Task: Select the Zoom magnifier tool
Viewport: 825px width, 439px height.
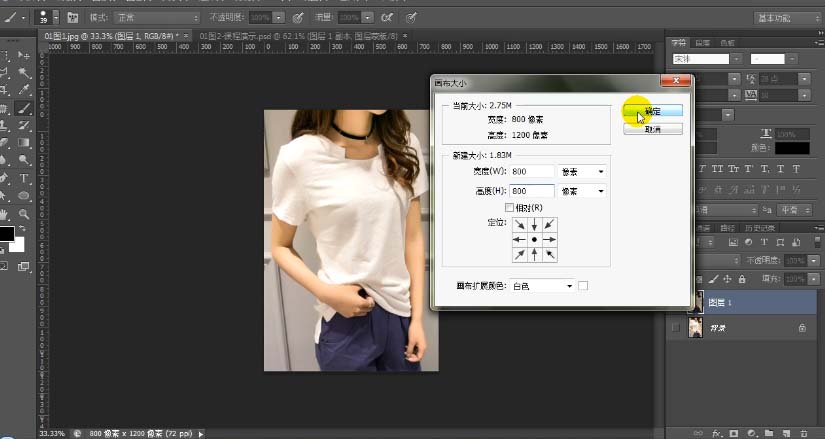Action: click(24, 214)
